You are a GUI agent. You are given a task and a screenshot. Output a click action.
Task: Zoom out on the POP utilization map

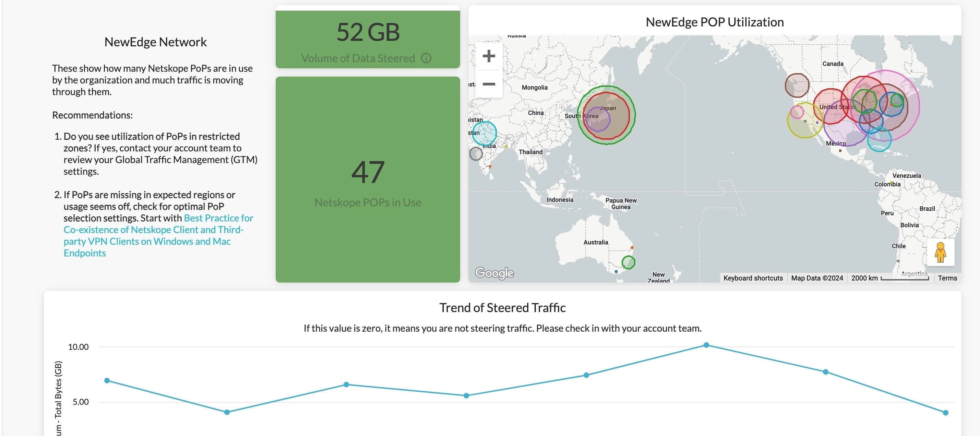(489, 84)
